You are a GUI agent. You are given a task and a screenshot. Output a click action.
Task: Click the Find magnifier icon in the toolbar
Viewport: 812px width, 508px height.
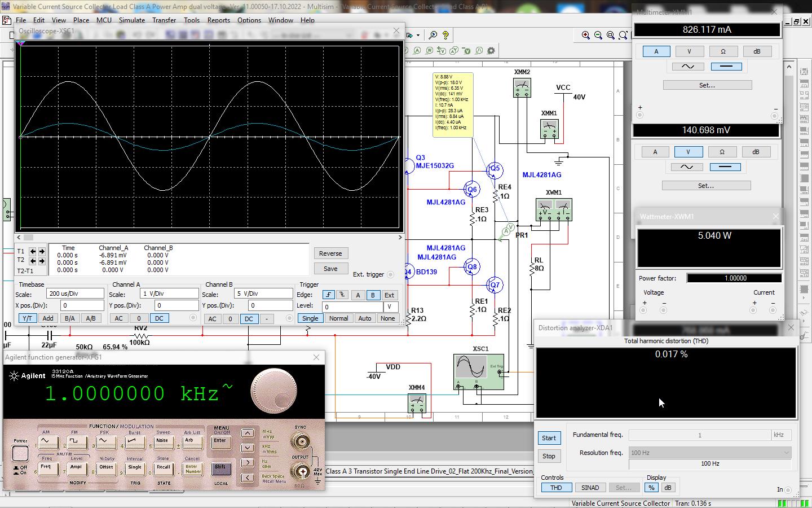(433, 35)
